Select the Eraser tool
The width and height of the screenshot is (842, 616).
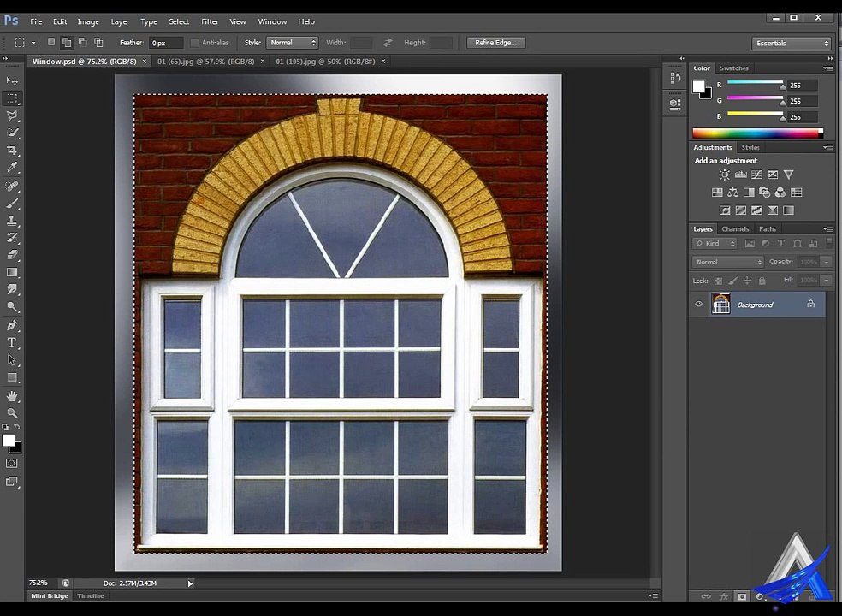[12, 255]
